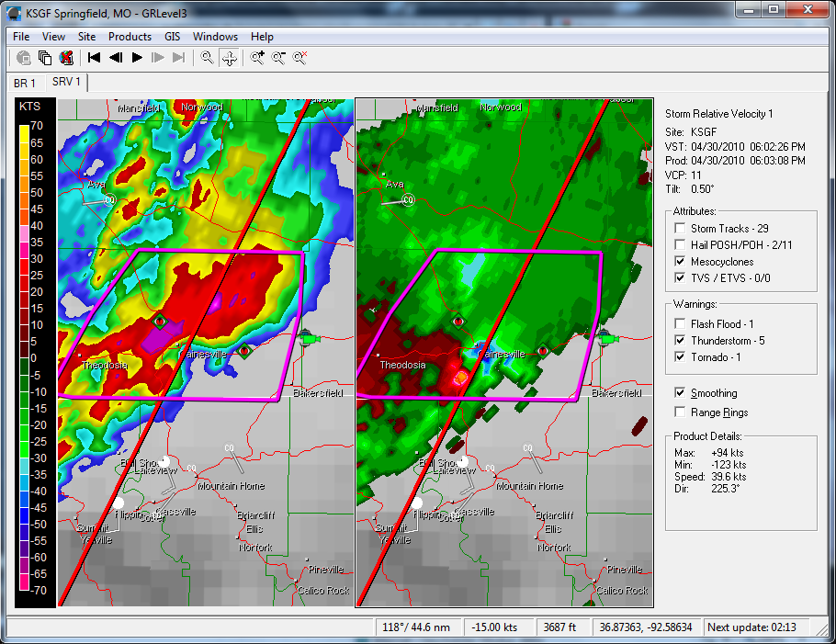The height and width of the screenshot is (644, 836).
Task: Open the Products menu
Action: point(130,37)
